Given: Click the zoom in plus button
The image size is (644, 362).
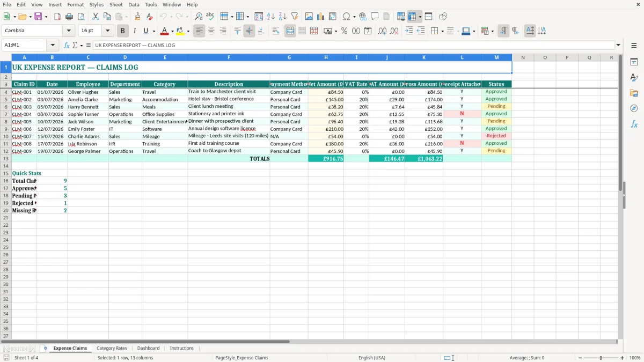Looking at the screenshot, I should (x=623, y=358).
